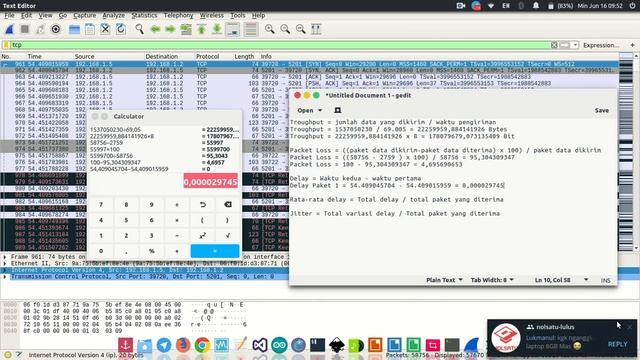Open system notifications bell in top bar
Image resolution: width=640 pixels, height=360 pixels.
(x=536, y=6)
